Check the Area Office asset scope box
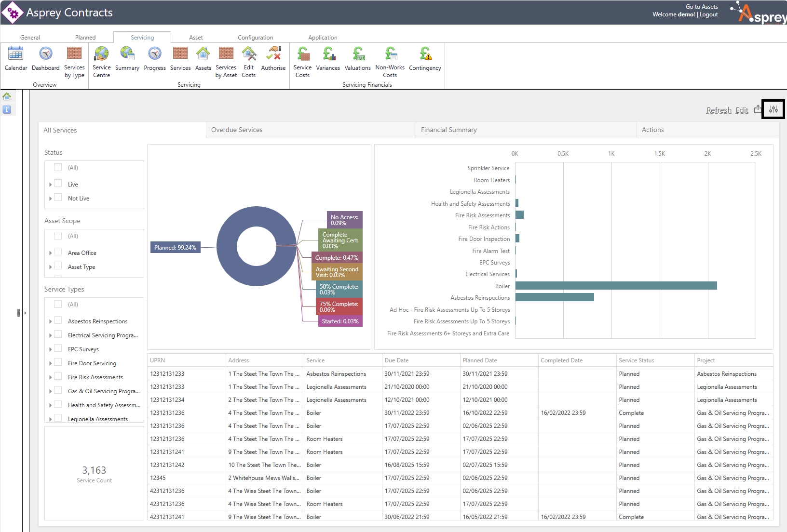Image resolution: width=787 pixels, height=532 pixels. (x=58, y=252)
